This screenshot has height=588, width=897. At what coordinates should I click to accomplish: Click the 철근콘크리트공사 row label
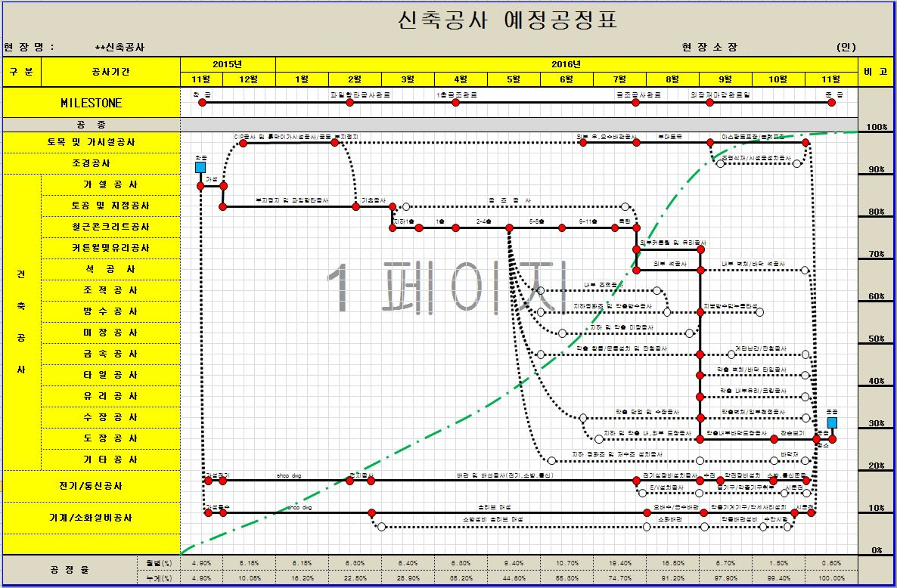point(110,227)
